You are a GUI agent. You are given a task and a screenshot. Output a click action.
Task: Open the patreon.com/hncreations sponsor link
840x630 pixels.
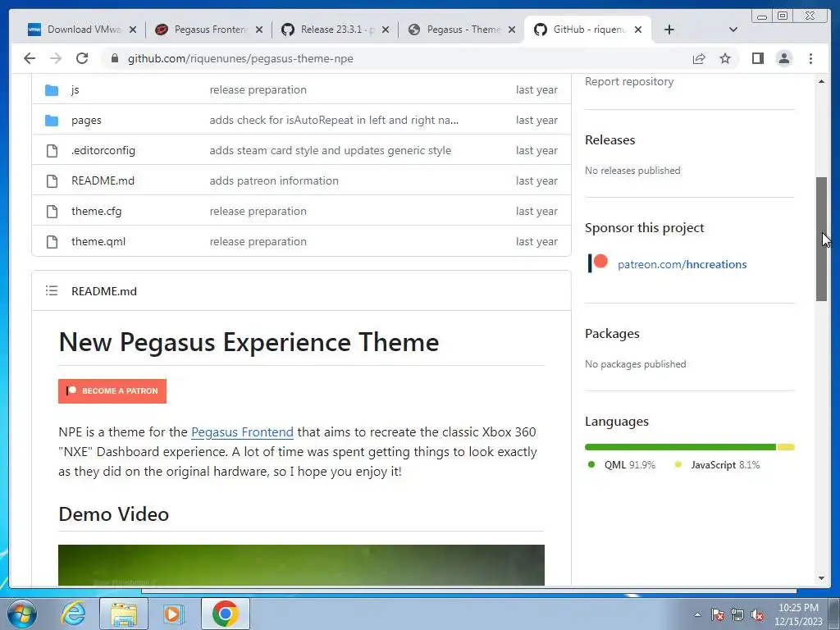point(682,264)
